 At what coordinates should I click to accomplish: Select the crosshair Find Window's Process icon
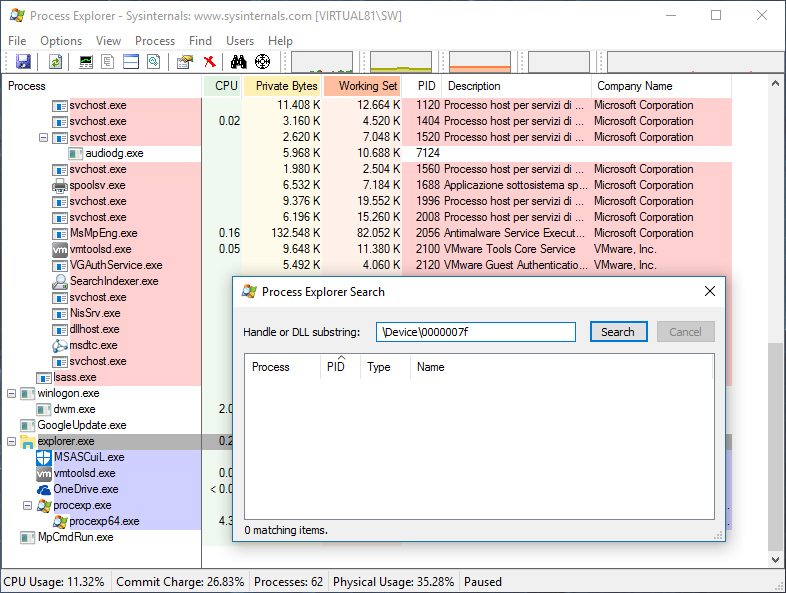pos(262,62)
